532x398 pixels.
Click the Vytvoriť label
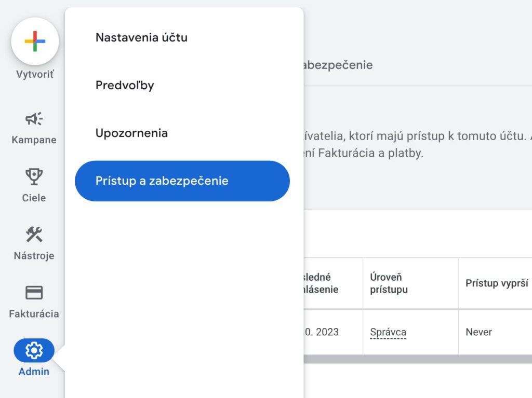click(35, 74)
